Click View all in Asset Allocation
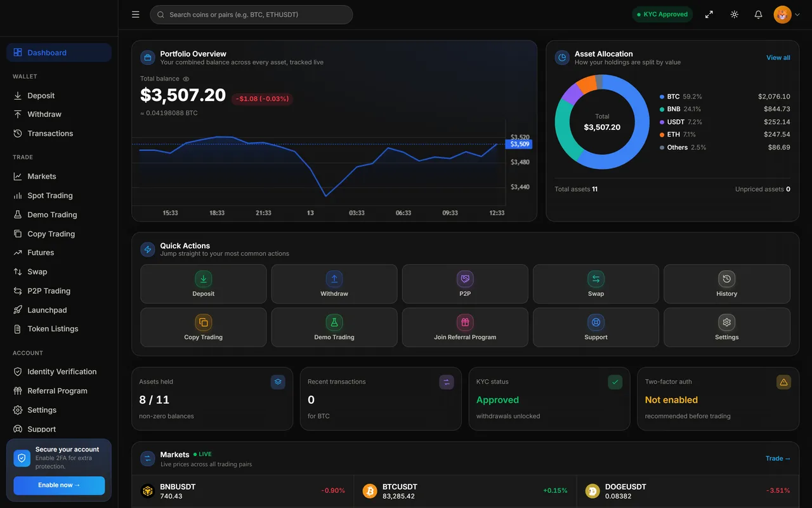Viewport: 812px width, 508px height. (x=778, y=58)
